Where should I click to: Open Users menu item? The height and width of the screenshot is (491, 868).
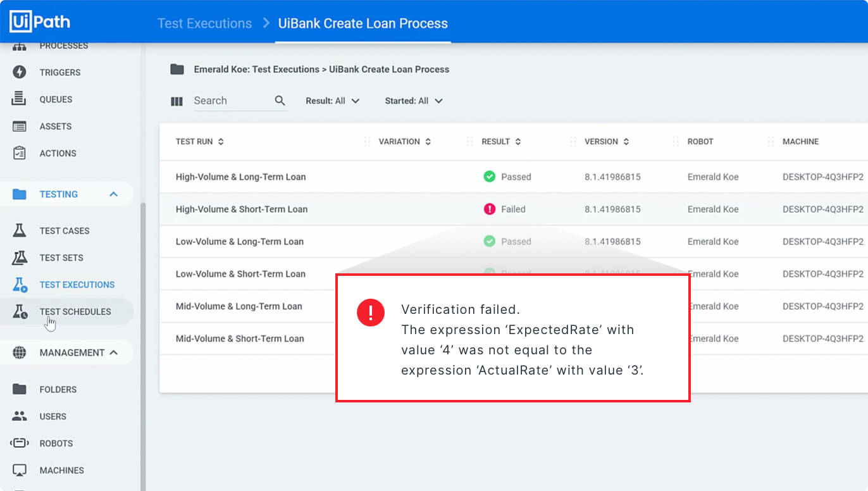click(x=53, y=416)
